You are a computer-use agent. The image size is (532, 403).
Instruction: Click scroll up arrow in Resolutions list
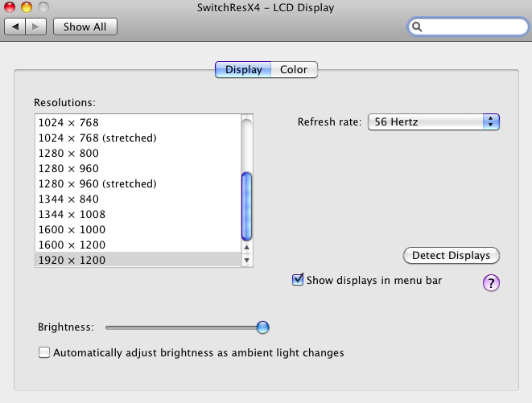(x=246, y=247)
